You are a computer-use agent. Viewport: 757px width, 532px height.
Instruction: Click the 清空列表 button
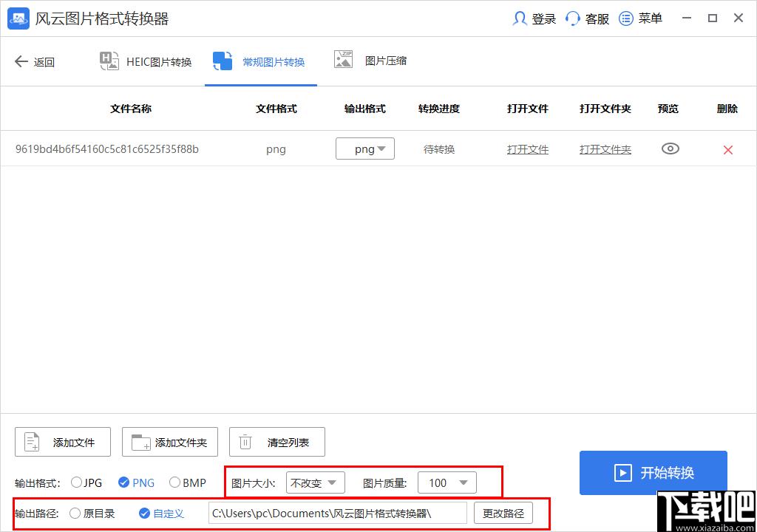(277, 442)
